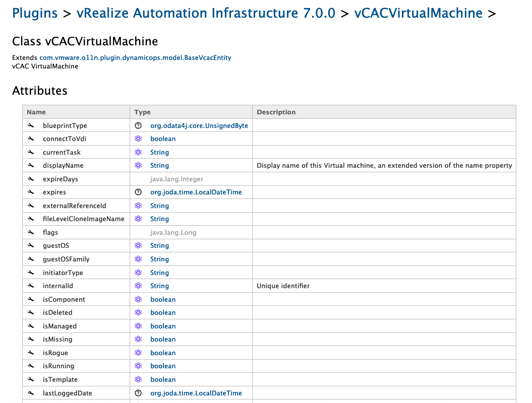The image size is (532, 403).
Task: Click the atom type icon for displayName
Action: pos(138,166)
